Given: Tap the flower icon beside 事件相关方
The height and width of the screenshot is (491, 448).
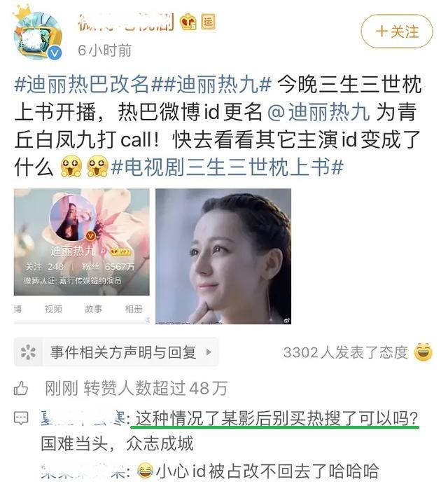Looking at the screenshot, I should tap(28, 352).
